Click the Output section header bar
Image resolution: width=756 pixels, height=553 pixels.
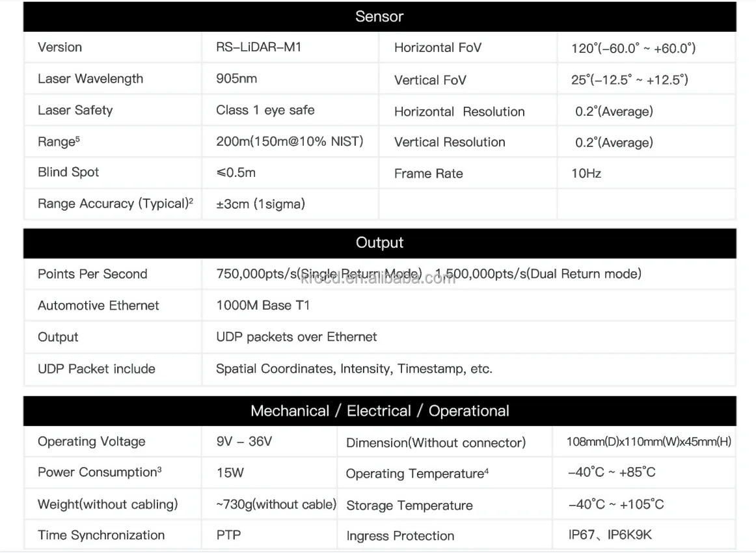click(x=379, y=243)
